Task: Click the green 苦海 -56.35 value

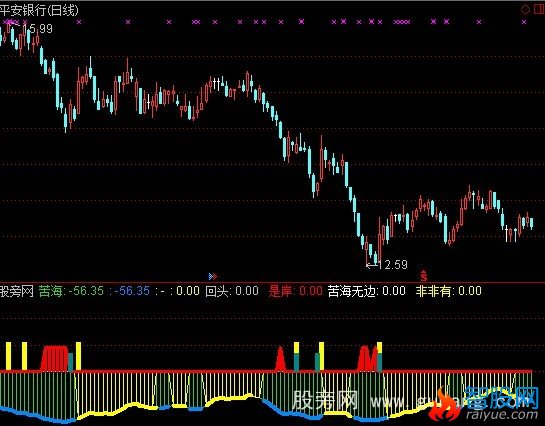Action: click(x=71, y=291)
